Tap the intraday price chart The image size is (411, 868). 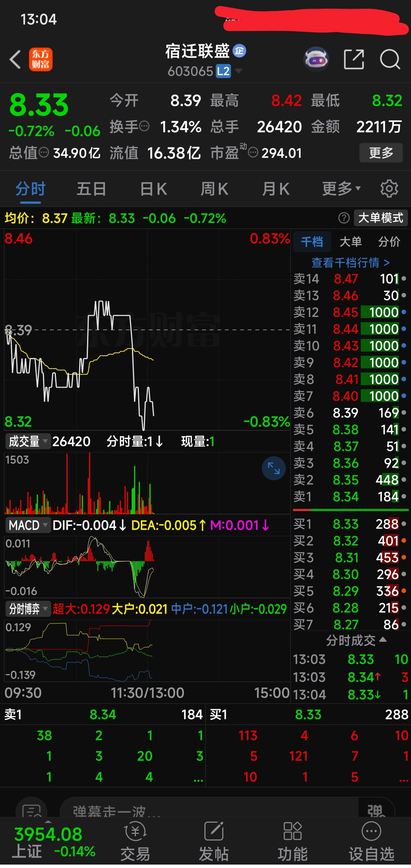tap(147, 329)
